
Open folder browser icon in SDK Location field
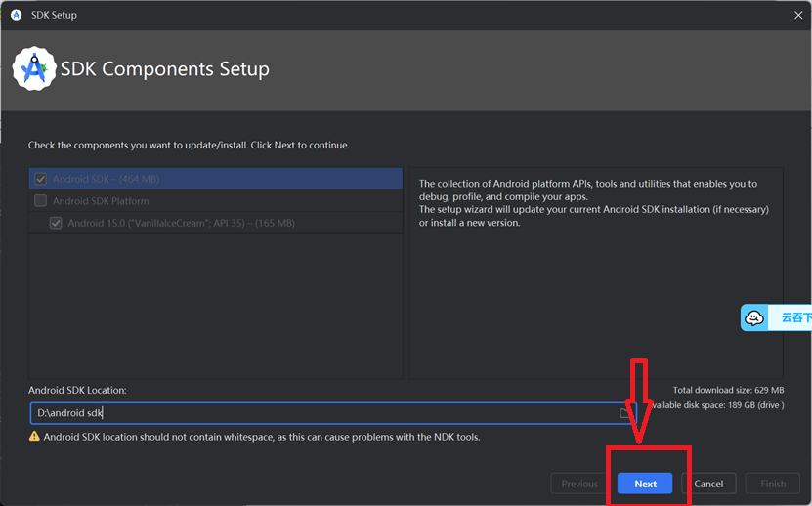pyautogui.click(x=625, y=413)
